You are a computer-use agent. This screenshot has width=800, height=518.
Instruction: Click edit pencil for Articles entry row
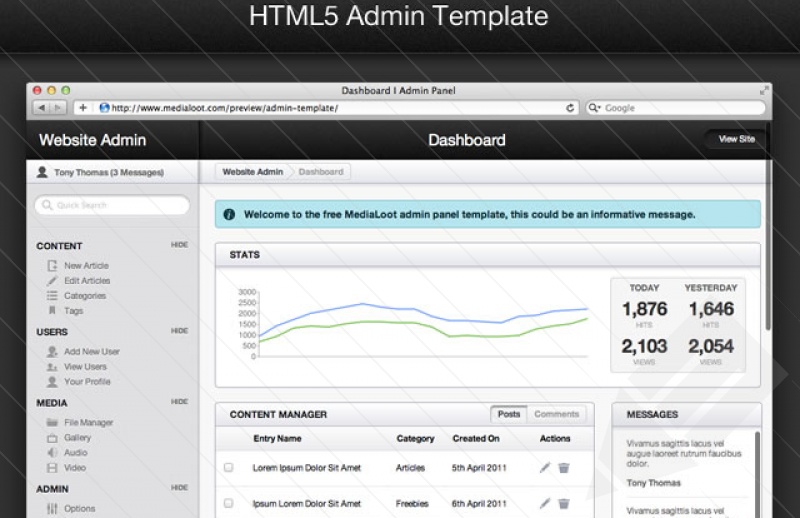[544, 468]
